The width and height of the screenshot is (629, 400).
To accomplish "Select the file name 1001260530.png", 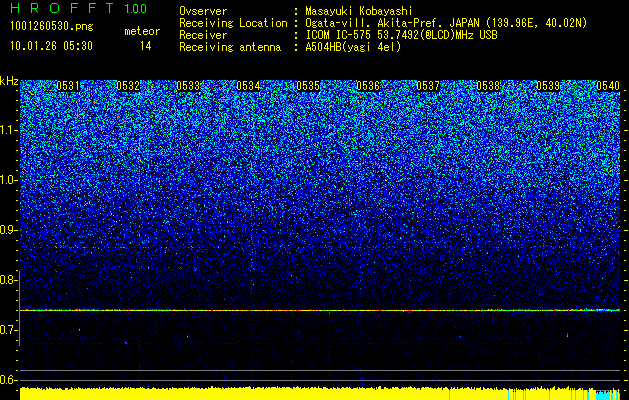I will click(52, 26).
